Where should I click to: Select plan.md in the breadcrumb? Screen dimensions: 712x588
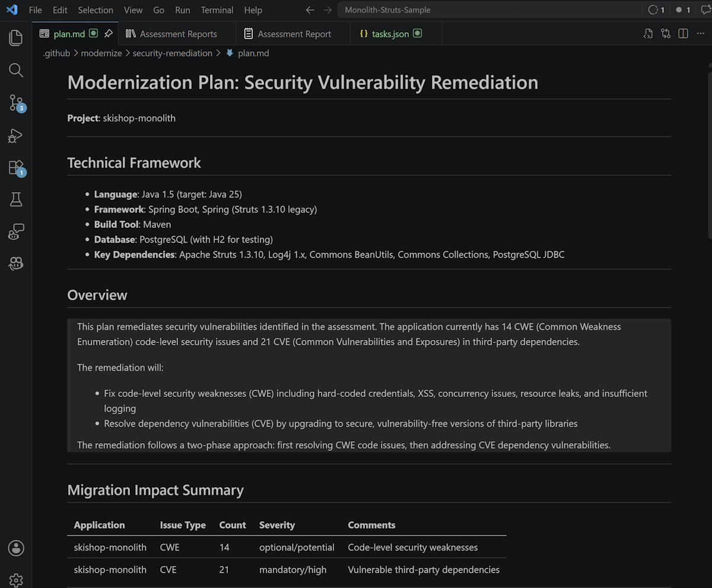[x=253, y=53]
